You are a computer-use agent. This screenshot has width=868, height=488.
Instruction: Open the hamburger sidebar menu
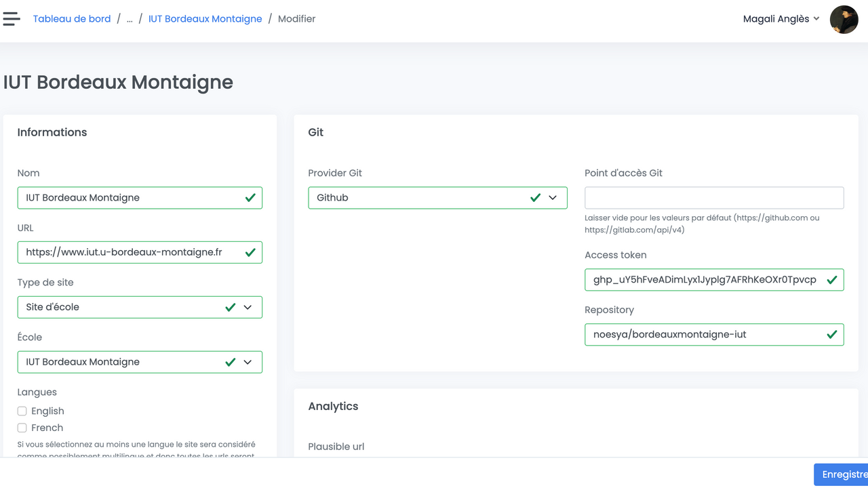pos(12,19)
